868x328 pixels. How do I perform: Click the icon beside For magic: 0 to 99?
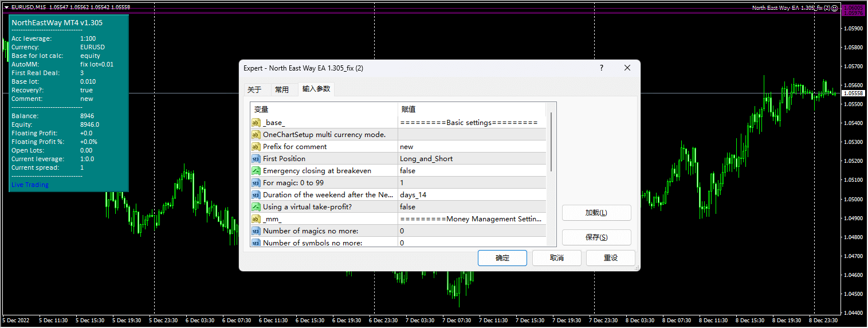pos(256,183)
